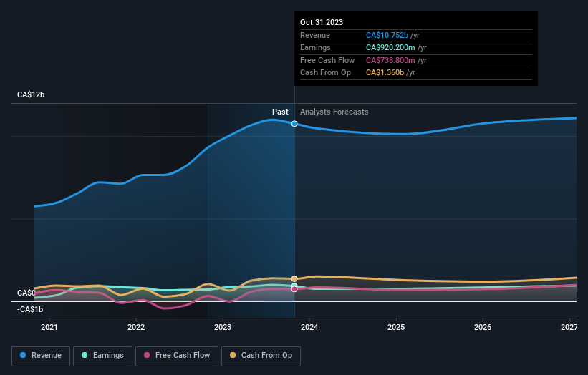This screenshot has width=588, height=375.
Task: Toggle the Revenue legend series
Action: click(x=41, y=356)
